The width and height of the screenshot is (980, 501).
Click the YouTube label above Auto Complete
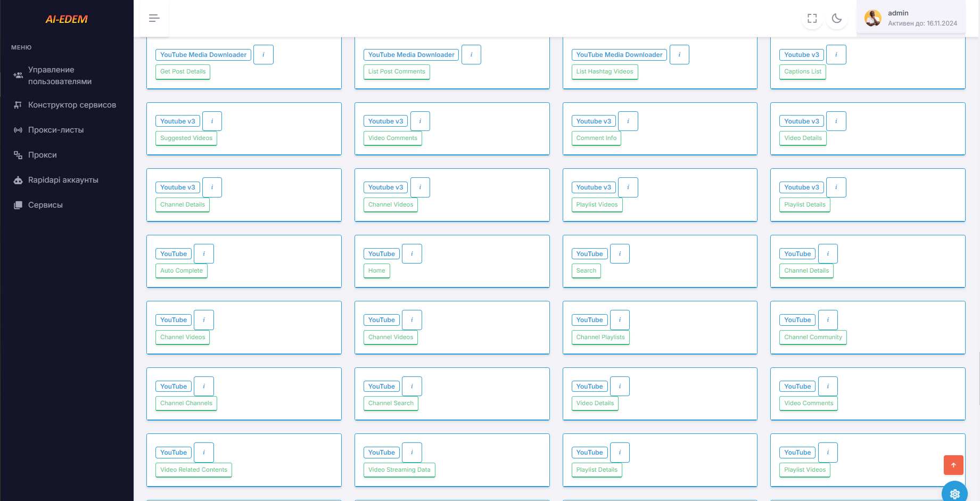click(x=174, y=254)
